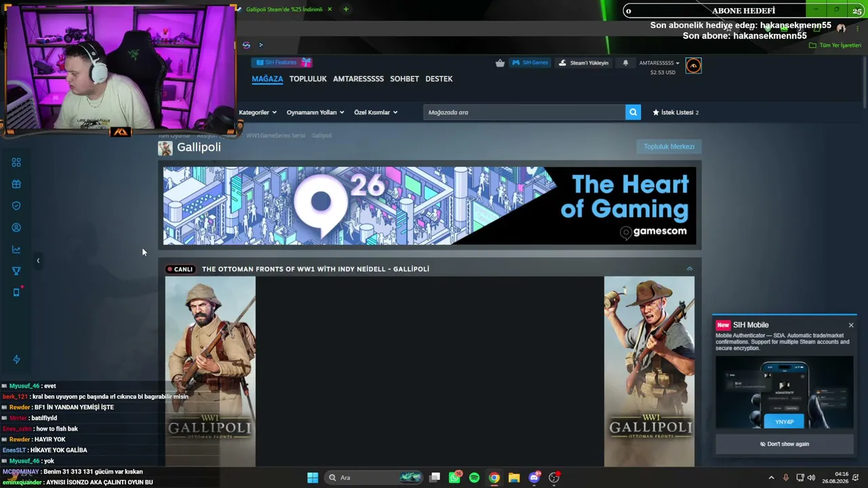The width and height of the screenshot is (868, 488).
Task: Open Spotify from the taskbar
Action: click(x=474, y=478)
